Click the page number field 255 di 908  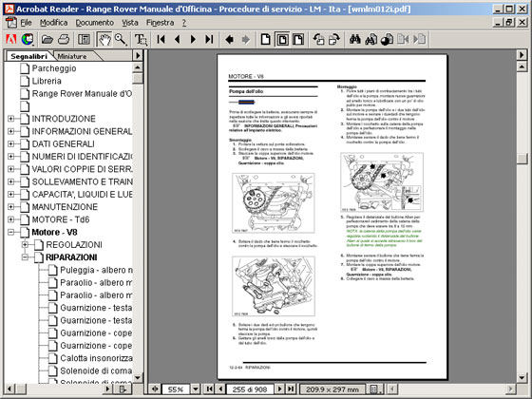click(x=250, y=389)
